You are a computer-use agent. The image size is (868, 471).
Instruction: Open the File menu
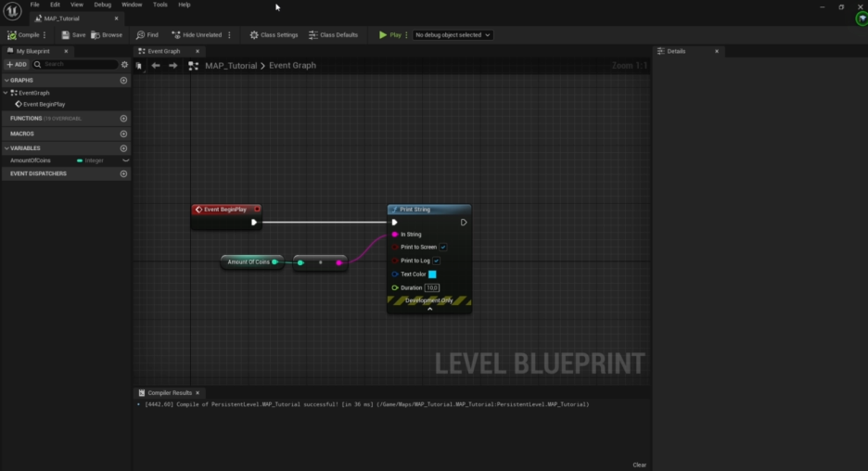pyautogui.click(x=34, y=5)
